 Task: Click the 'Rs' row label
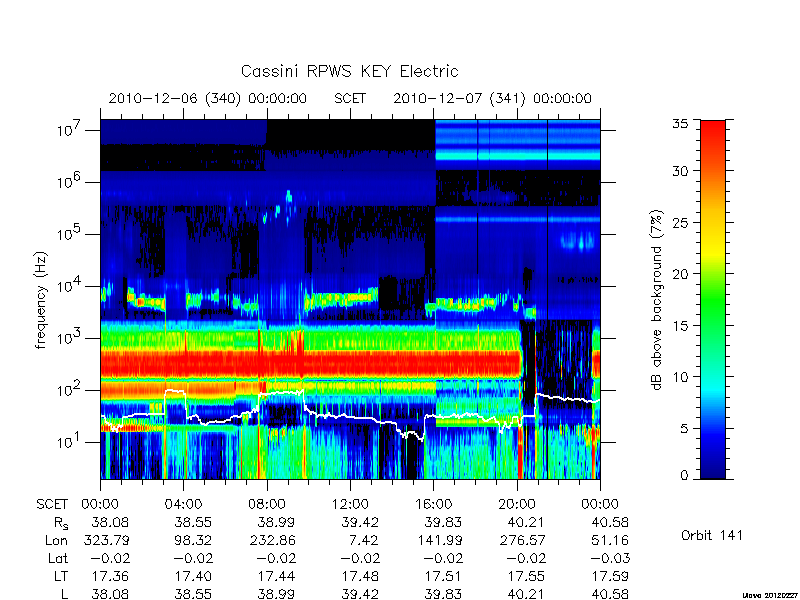pyautogui.click(x=60, y=523)
